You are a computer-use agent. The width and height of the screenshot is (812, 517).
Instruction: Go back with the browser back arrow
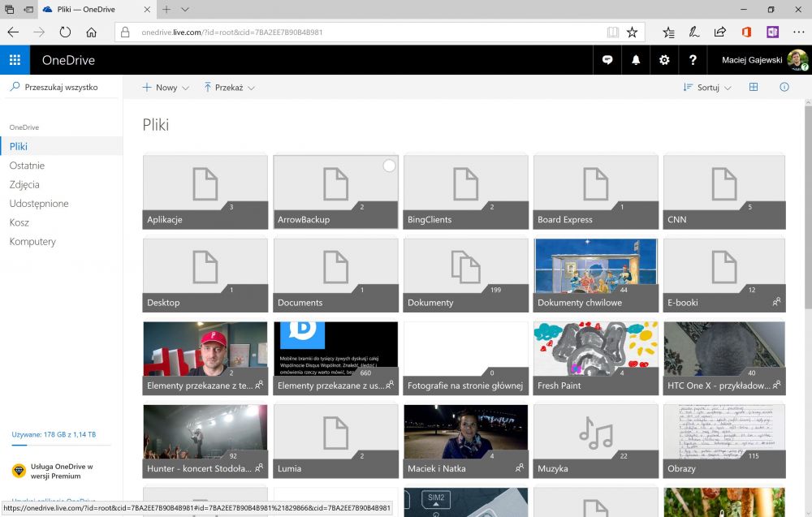pos(13,32)
